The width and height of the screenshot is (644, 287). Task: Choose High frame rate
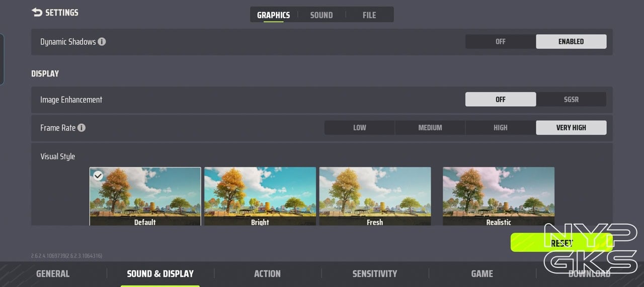(x=500, y=128)
